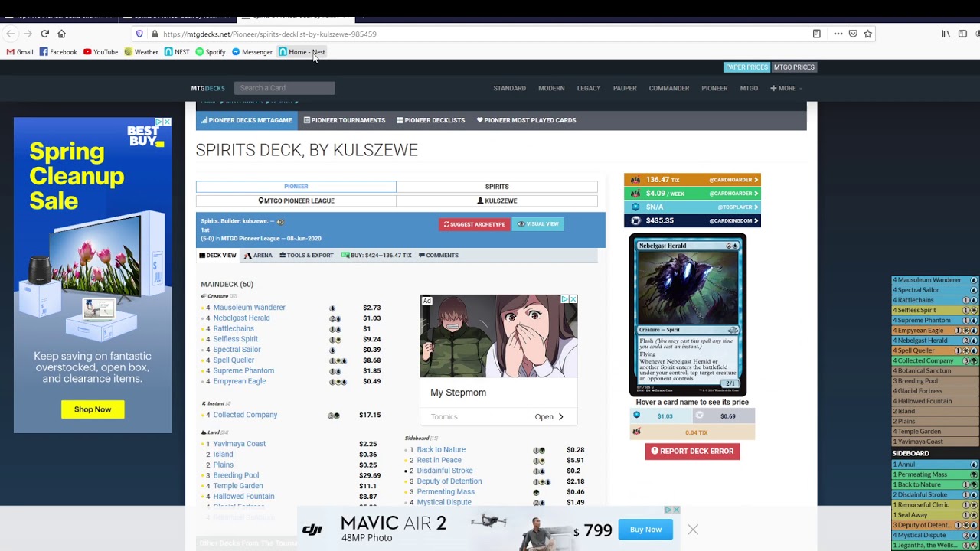Screen dimensions: 980x551
Task: Open Hallowed Fountain land link
Action: click(x=243, y=497)
